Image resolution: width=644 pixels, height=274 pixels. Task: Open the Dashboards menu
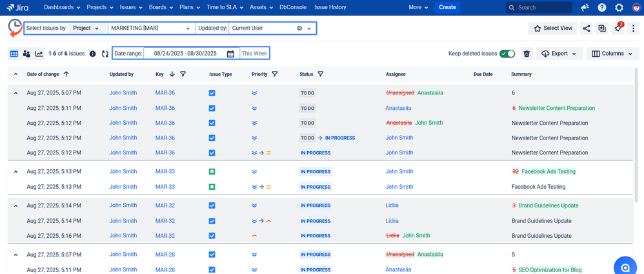(x=62, y=8)
